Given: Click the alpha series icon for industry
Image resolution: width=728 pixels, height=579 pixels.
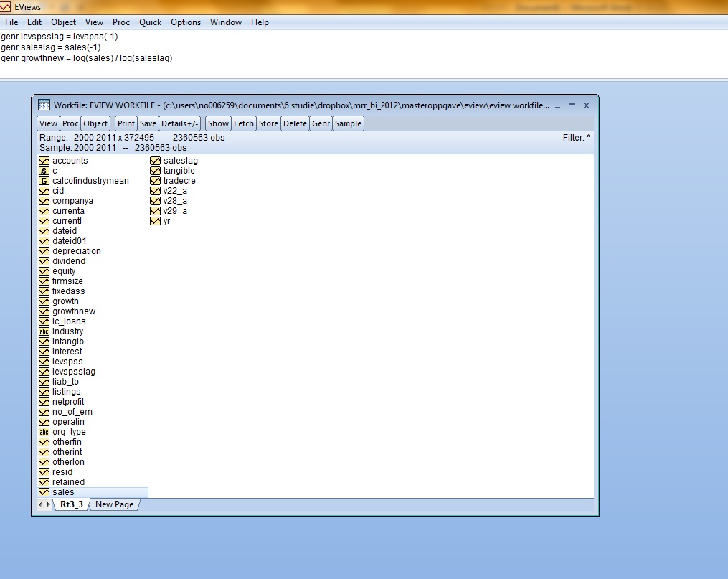Looking at the screenshot, I should [44, 331].
